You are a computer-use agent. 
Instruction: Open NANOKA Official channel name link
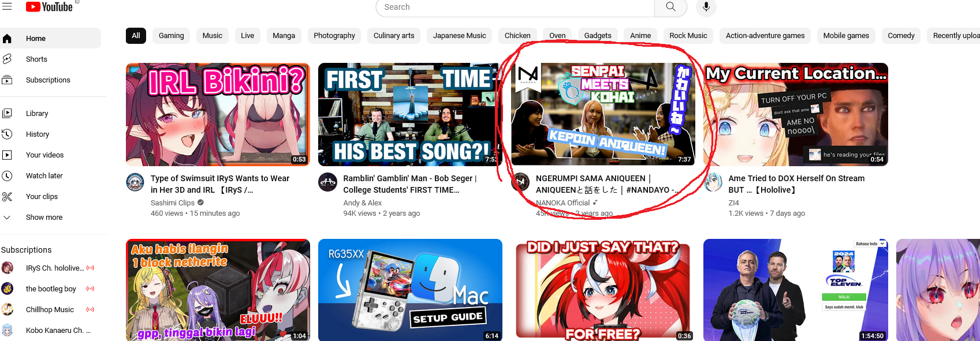562,203
